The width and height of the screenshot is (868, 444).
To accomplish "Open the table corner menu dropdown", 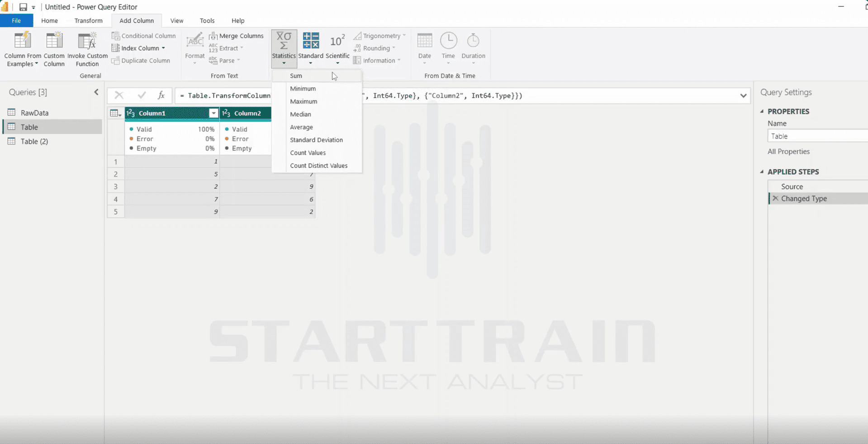I will click(x=116, y=113).
